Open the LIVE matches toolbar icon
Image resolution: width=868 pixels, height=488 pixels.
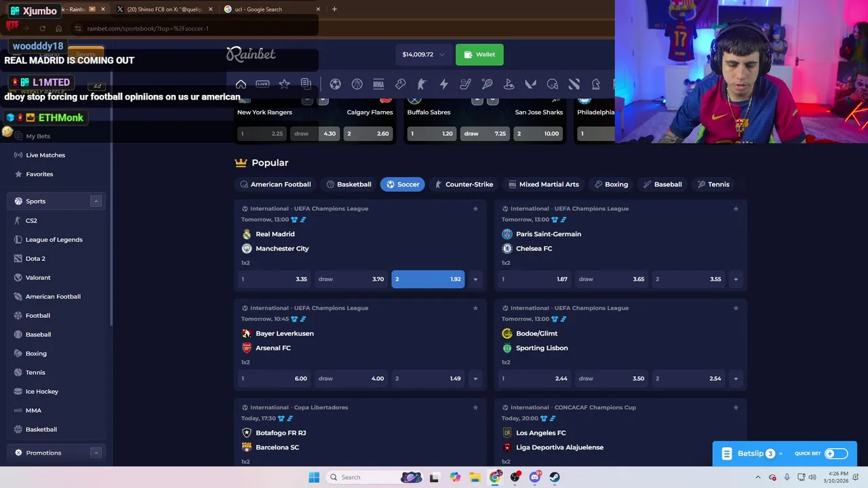pyautogui.click(x=262, y=84)
